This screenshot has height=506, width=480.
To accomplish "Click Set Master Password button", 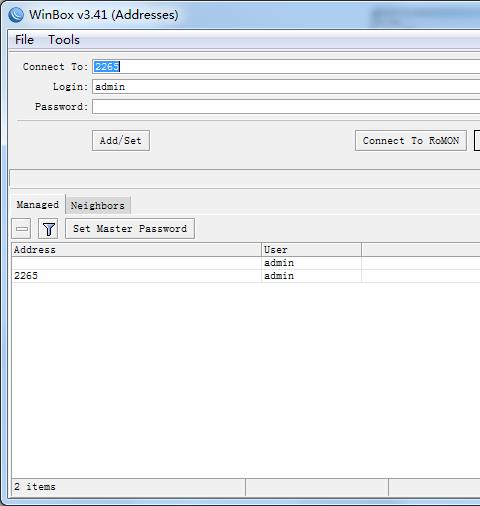I will click(130, 229).
